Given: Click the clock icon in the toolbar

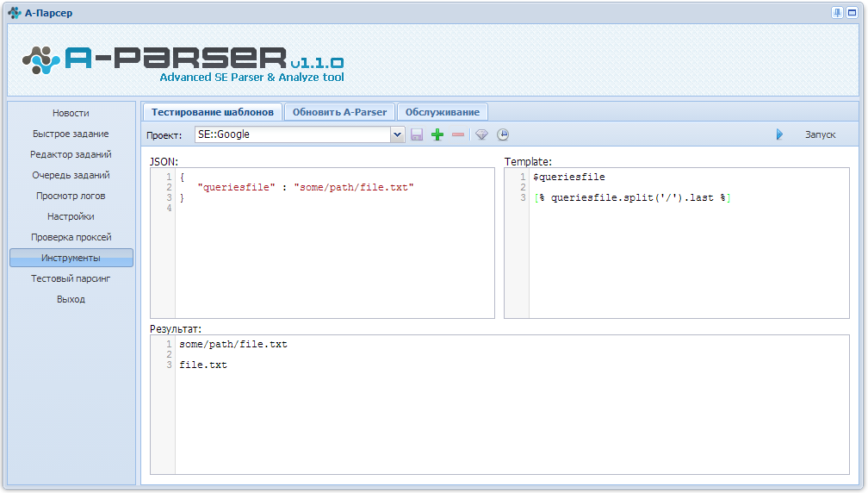Looking at the screenshot, I should [x=503, y=134].
